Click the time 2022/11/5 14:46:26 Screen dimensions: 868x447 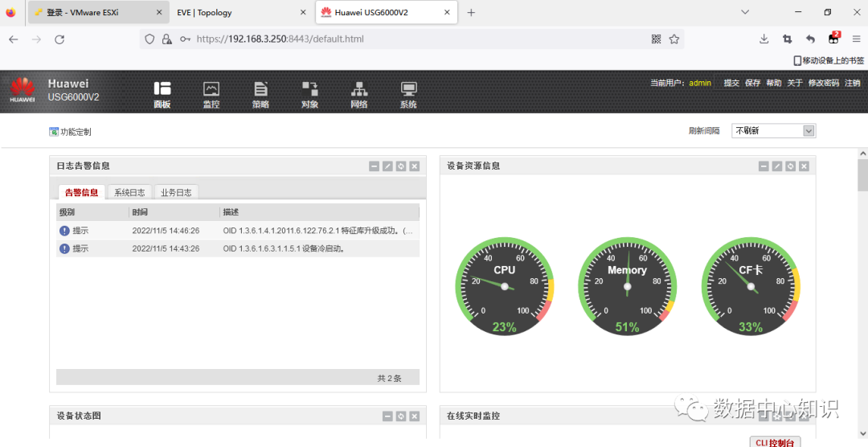(166, 231)
